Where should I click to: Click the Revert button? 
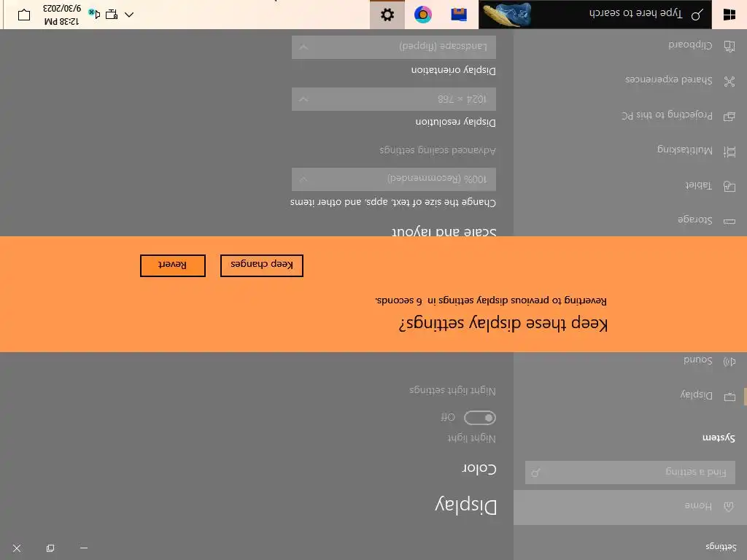point(173,265)
